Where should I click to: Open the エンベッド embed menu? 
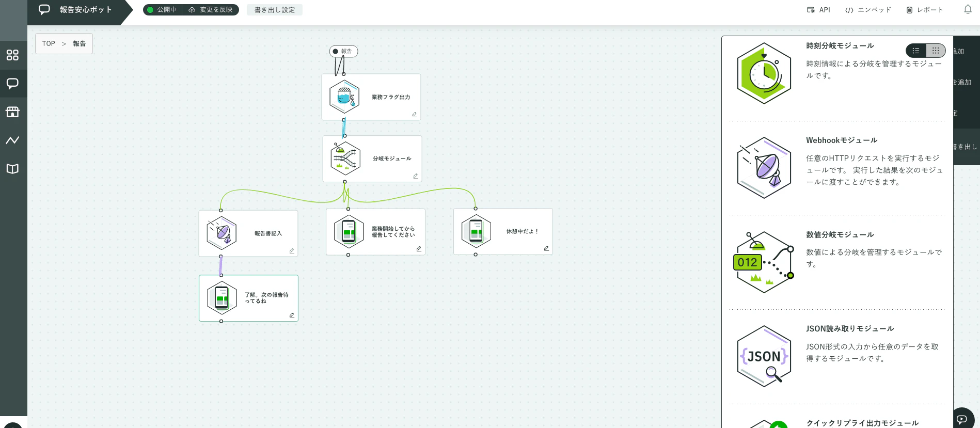coord(868,10)
